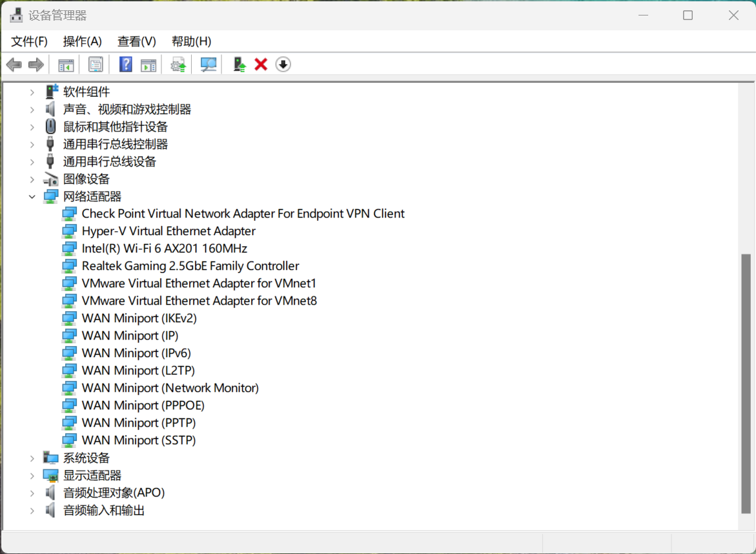The image size is (756, 554).
Task: Click the Update driver toolbar icon
Action: tap(240, 65)
